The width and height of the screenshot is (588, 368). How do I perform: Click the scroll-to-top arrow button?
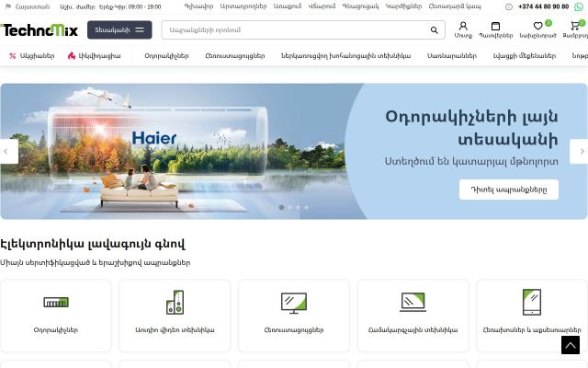pyautogui.click(x=571, y=345)
